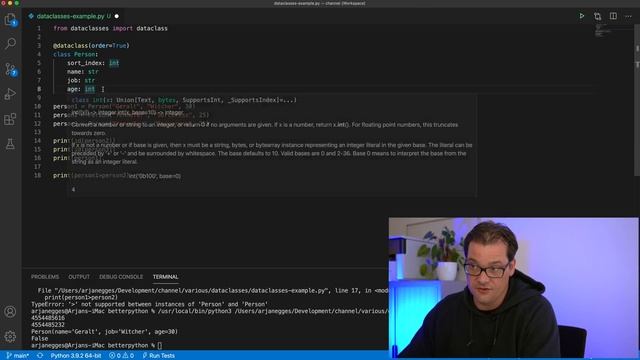Switch to the OUTPUT panel tab

coord(79,277)
